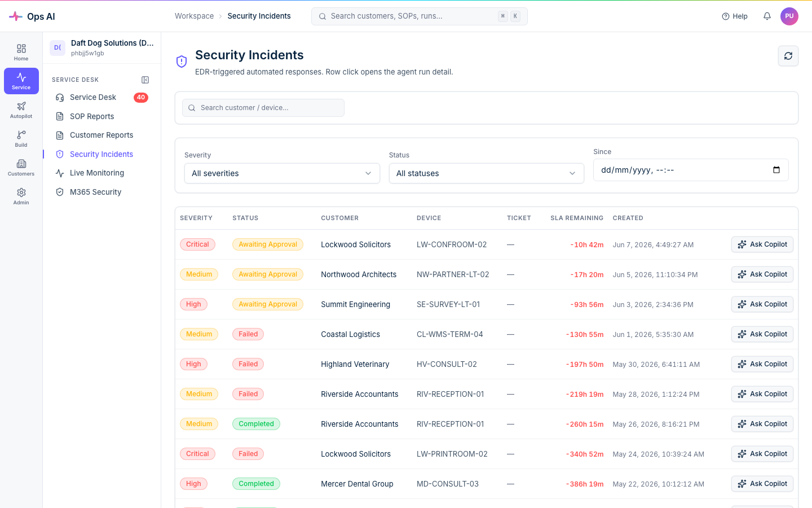Click device NW-PARTNER-LT-02
This screenshot has width=812, height=508.
click(453, 274)
